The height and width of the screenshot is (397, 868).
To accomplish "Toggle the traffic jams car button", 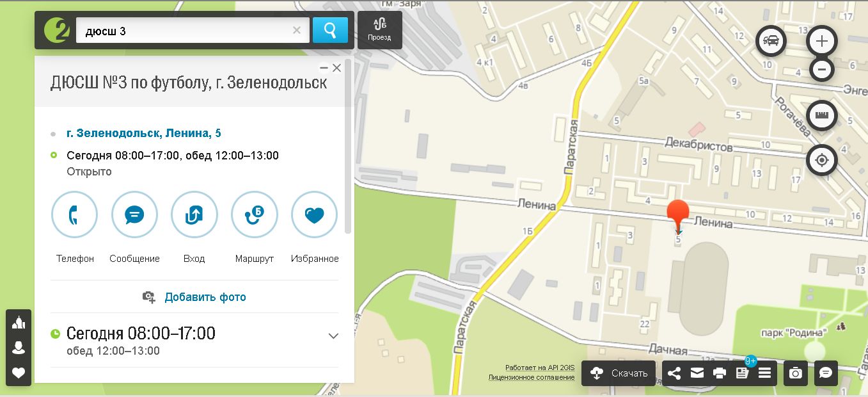I will point(771,42).
